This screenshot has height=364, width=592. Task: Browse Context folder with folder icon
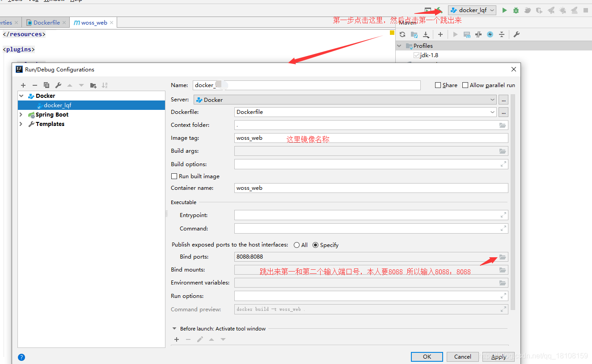click(503, 125)
